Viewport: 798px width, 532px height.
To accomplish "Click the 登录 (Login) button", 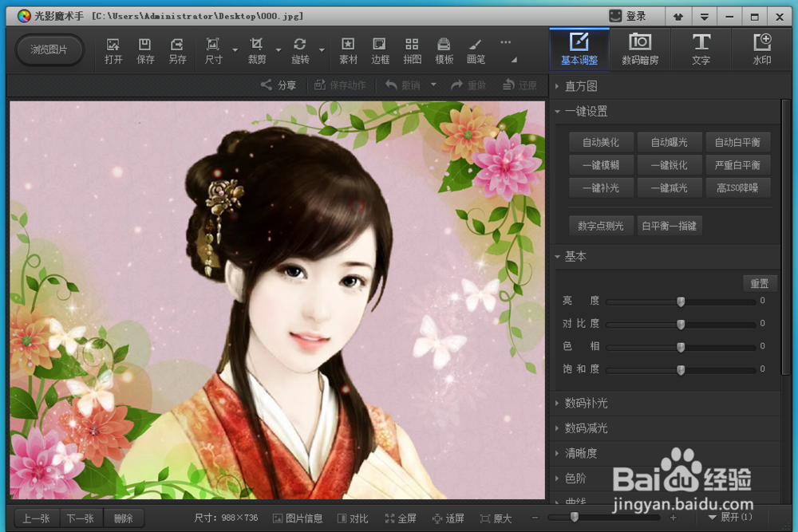I will click(x=628, y=16).
